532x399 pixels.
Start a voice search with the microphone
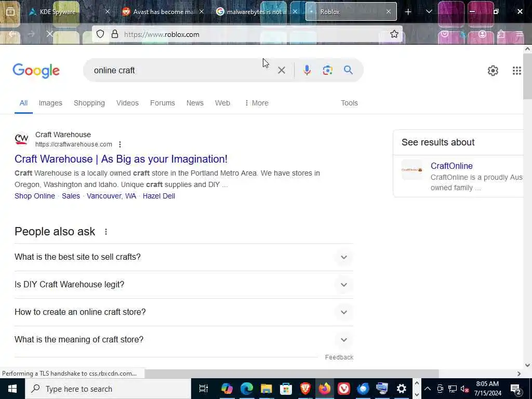pos(307,70)
